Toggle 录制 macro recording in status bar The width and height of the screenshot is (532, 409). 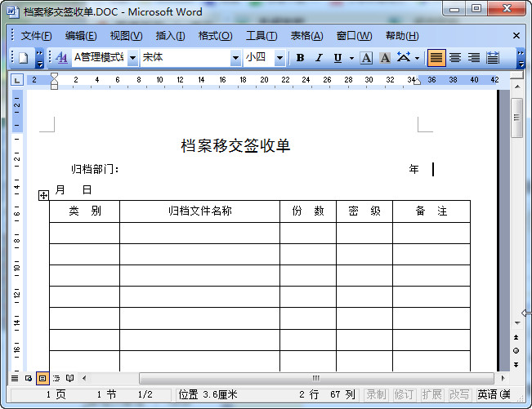376,394
